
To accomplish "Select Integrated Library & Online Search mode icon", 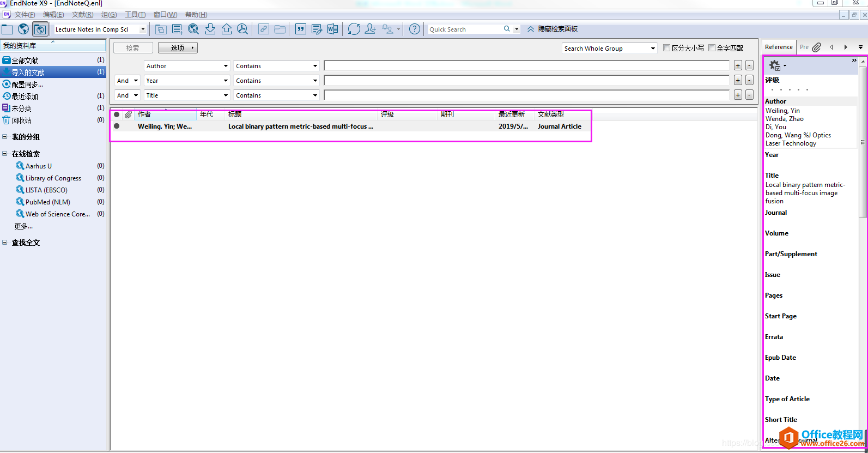I will [x=40, y=29].
